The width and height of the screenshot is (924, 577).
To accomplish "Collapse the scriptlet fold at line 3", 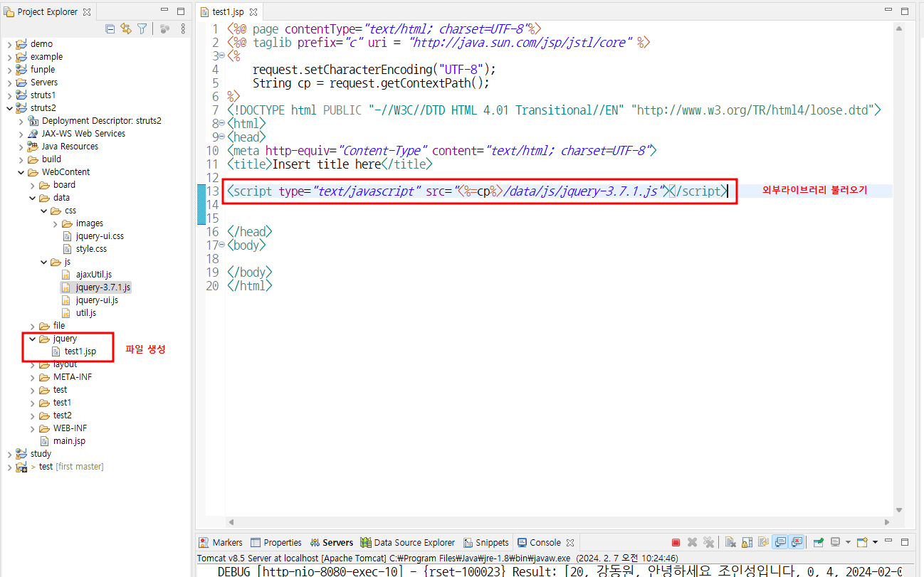I will click(222, 55).
